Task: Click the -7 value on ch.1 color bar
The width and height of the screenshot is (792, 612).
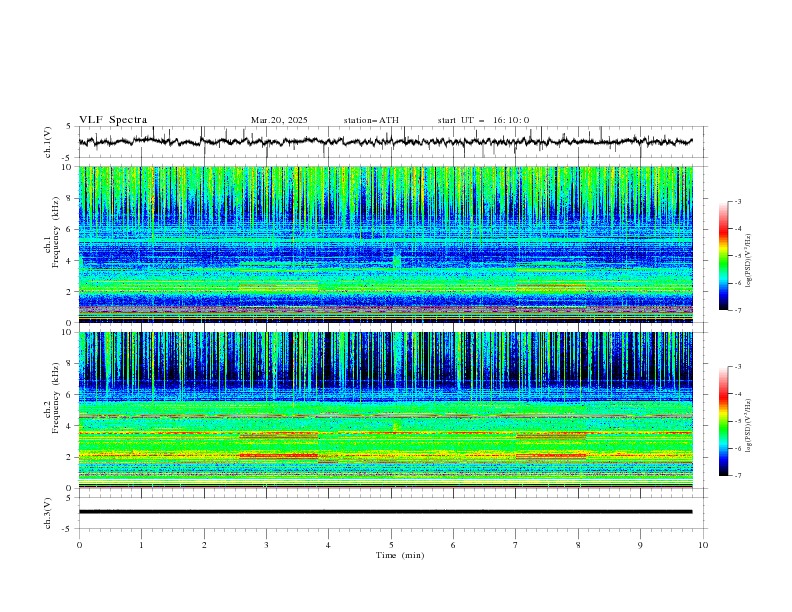Action: [x=738, y=310]
